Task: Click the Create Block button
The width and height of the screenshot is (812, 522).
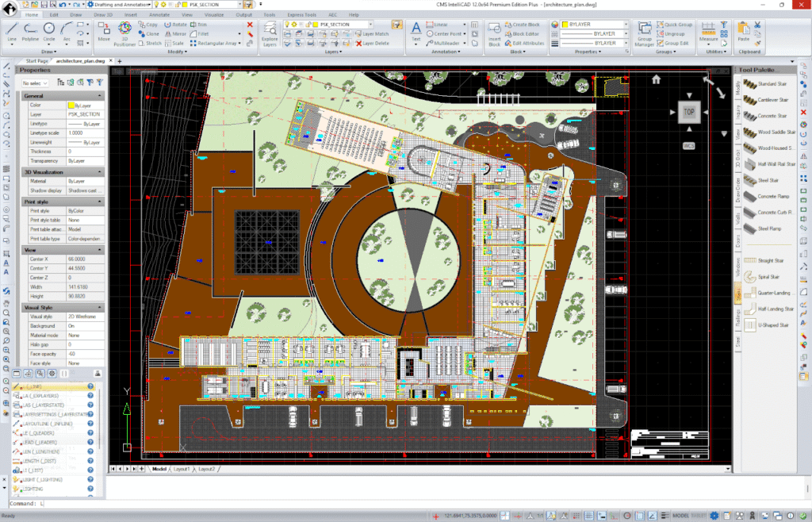Action: tap(522, 25)
